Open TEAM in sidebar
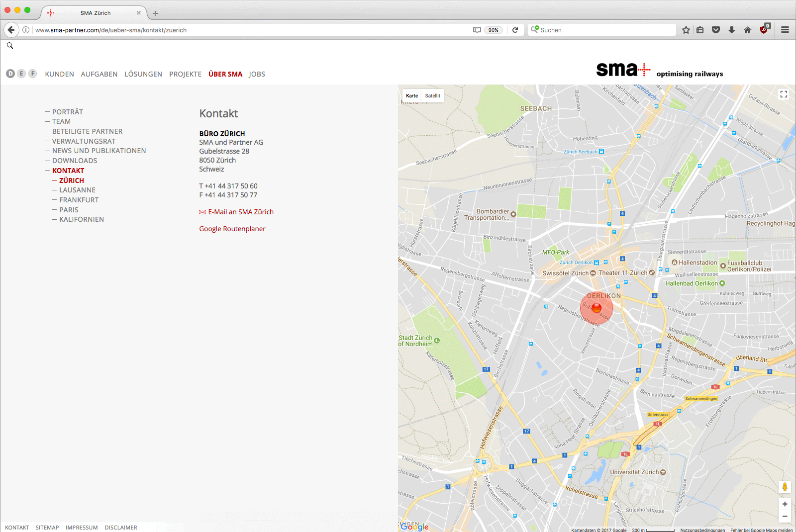This screenshot has width=796, height=532. [x=61, y=121]
